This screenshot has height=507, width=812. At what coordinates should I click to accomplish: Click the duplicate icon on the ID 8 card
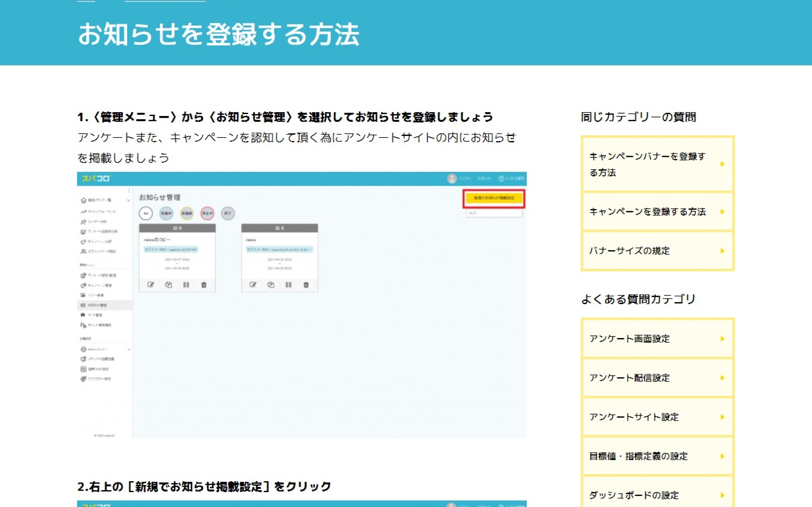271,285
